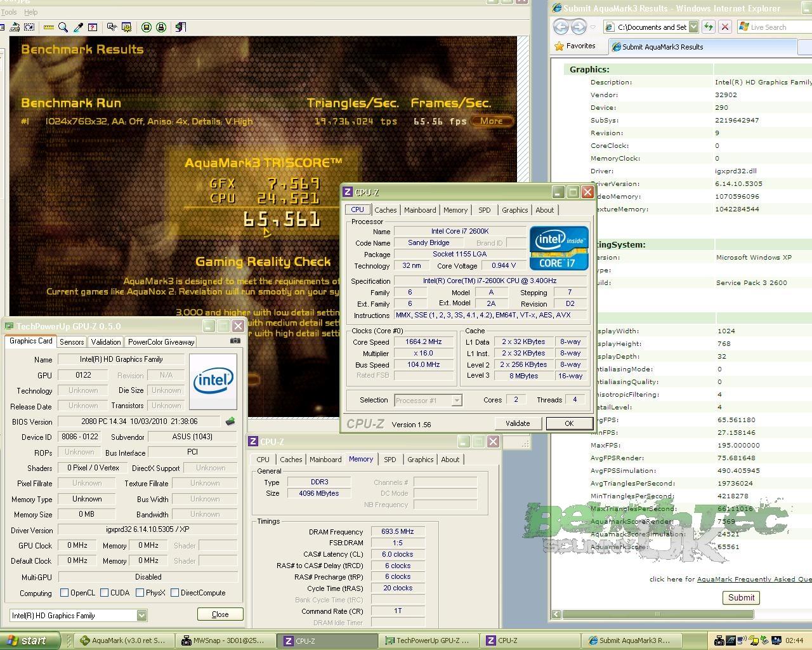Click the IE refresh green arrows icon

pos(709,27)
